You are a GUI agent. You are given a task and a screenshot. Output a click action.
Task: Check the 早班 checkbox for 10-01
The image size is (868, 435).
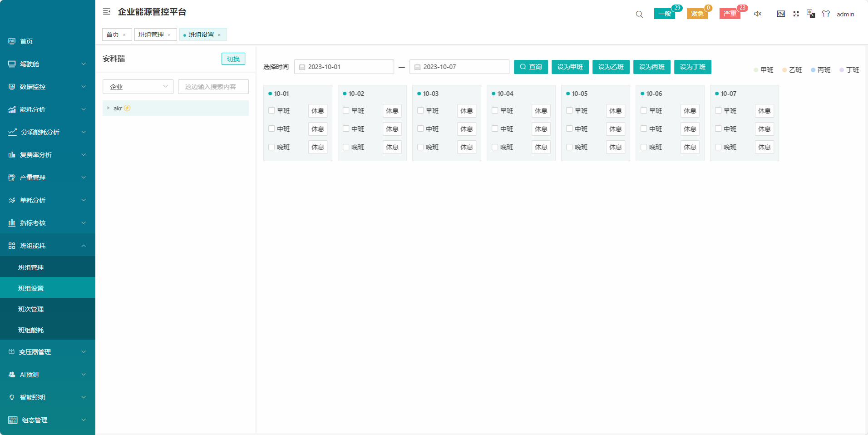(x=271, y=110)
